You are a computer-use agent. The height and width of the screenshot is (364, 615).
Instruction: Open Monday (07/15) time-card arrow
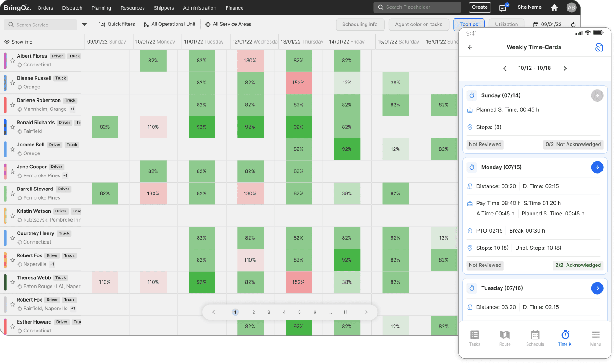pyautogui.click(x=597, y=167)
